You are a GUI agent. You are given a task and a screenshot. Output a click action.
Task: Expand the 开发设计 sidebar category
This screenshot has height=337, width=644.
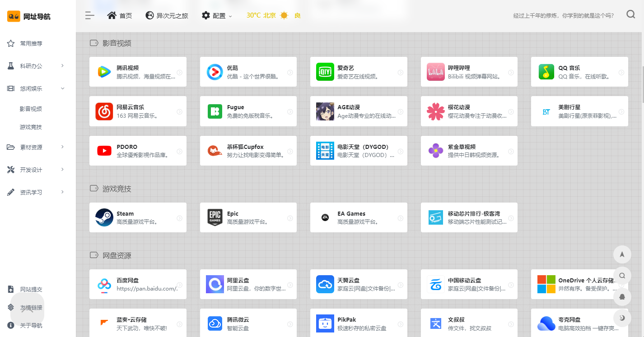coord(36,170)
